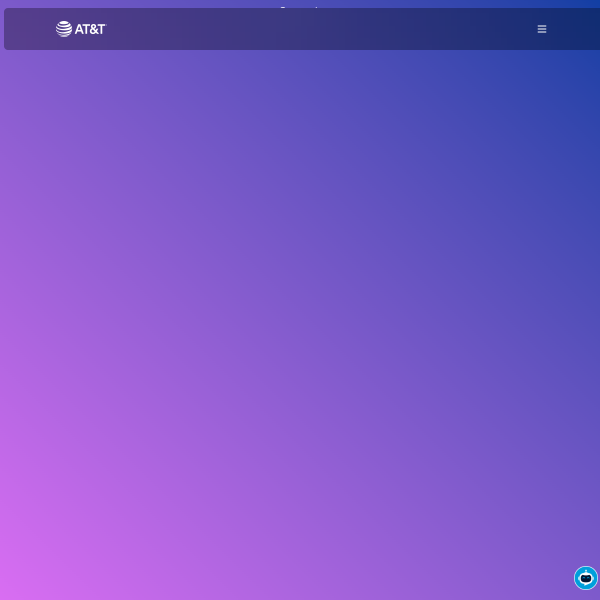Select the striped globe emblem beside AT&T

(x=64, y=29)
